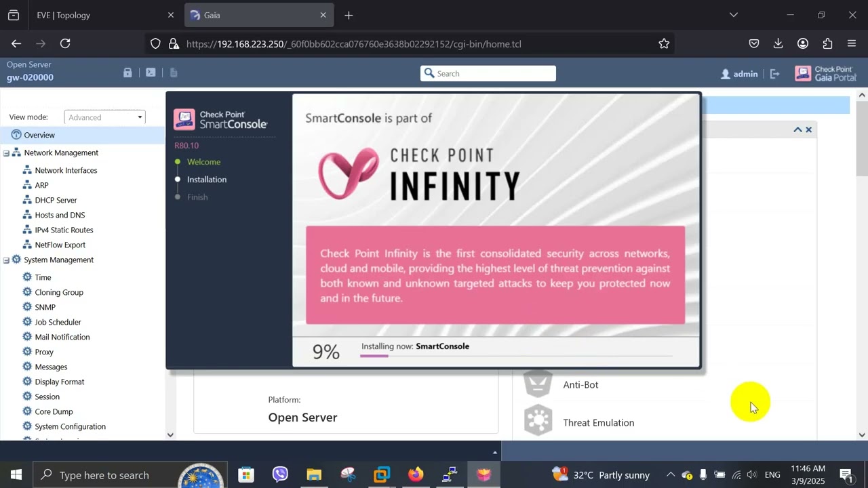Click sidebar scroll down arrow
868x488 pixels.
tap(170, 434)
